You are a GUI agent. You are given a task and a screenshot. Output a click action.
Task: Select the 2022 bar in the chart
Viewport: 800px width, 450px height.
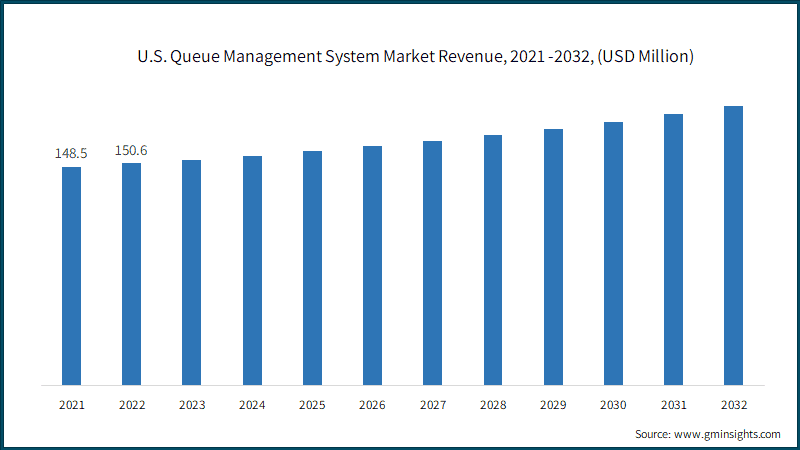[132, 274]
